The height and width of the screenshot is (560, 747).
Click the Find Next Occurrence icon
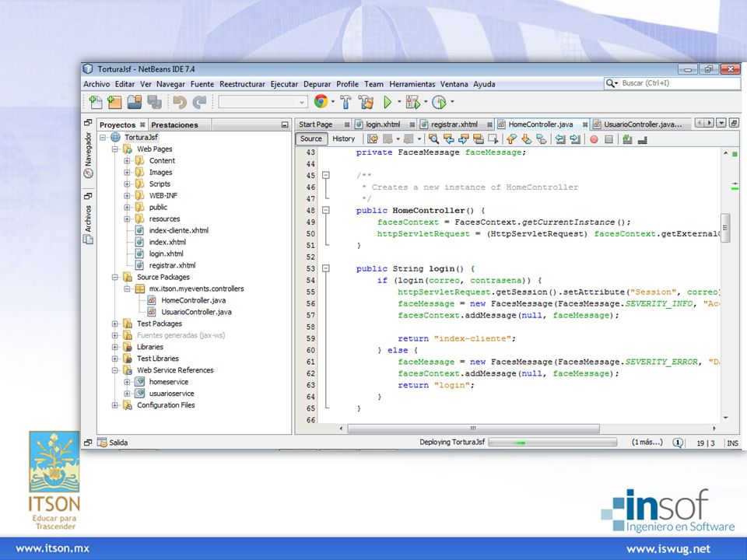(463, 139)
